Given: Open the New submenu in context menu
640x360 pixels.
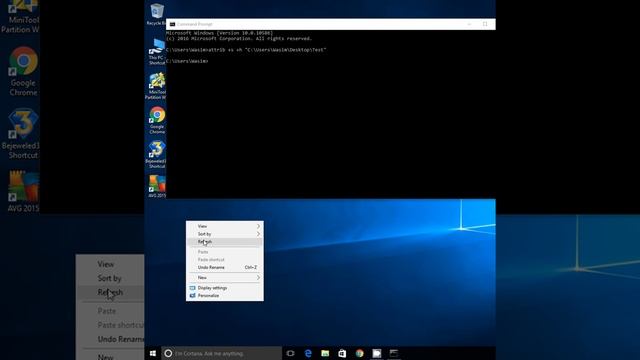Looking at the screenshot, I should pyautogui.click(x=224, y=278).
